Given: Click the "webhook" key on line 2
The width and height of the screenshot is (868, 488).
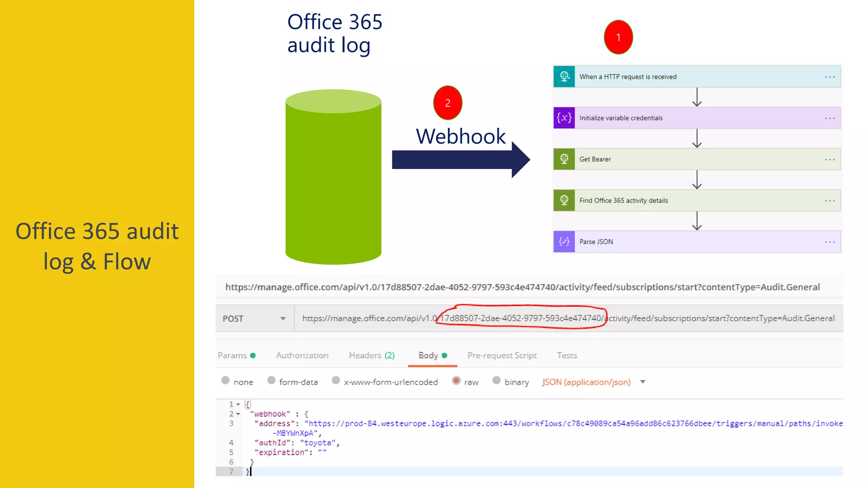Looking at the screenshot, I should pos(270,414).
